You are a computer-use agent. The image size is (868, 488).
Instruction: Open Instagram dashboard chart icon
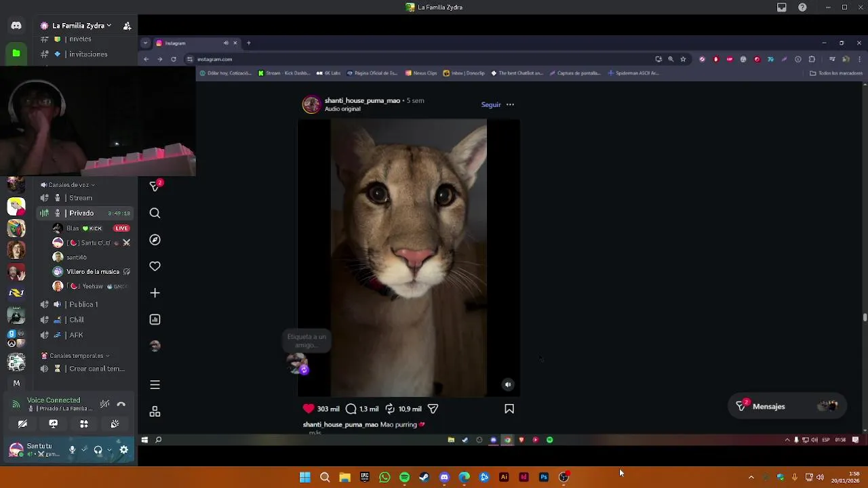point(155,319)
